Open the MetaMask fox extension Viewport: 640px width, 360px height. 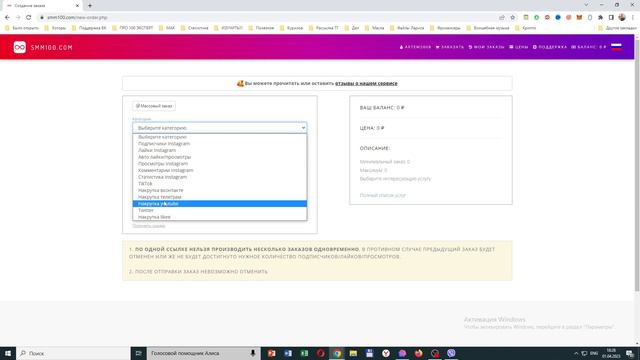[x=579, y=18]
